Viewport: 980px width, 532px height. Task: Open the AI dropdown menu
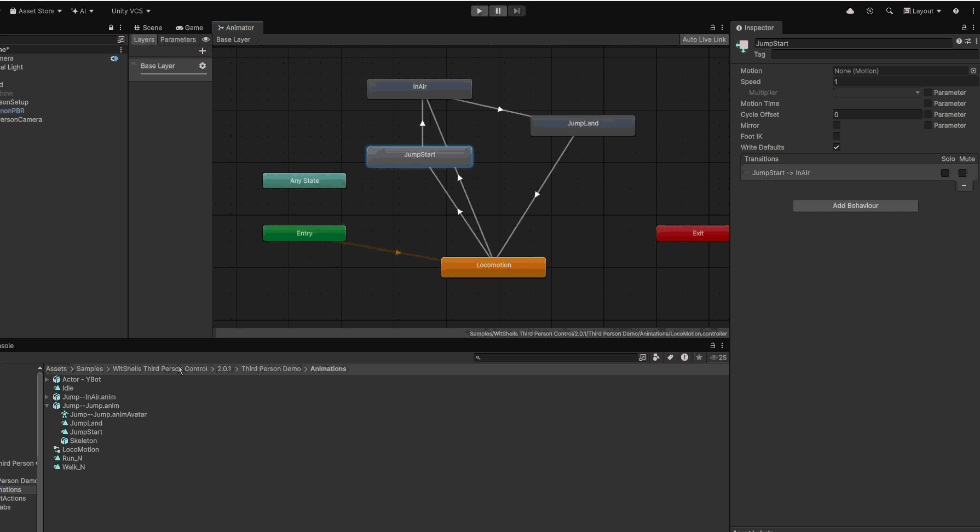[x=82, y=11]
